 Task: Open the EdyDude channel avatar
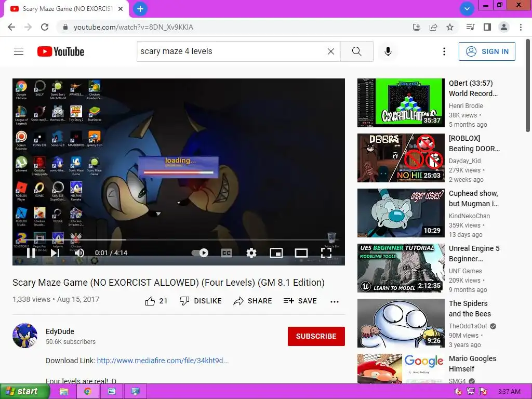click(x=25, y=336)
